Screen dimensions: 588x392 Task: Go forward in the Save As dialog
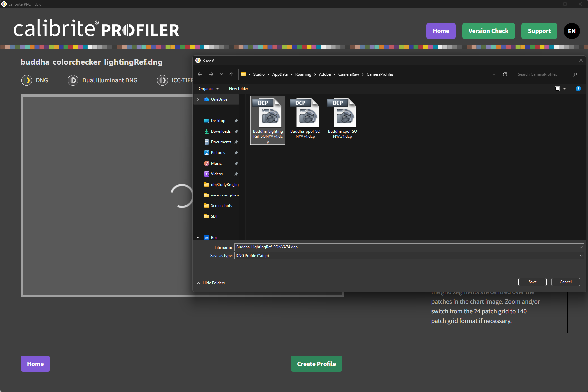[x=211, y=74]
